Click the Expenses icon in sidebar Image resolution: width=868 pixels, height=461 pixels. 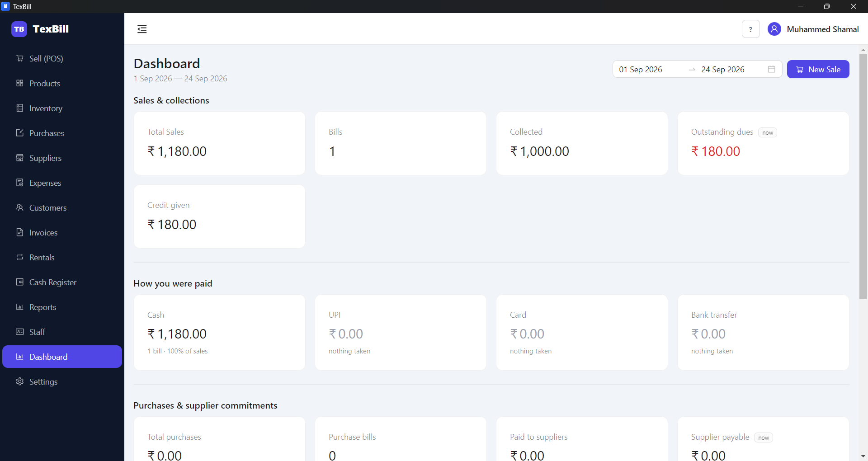(20, 183)
